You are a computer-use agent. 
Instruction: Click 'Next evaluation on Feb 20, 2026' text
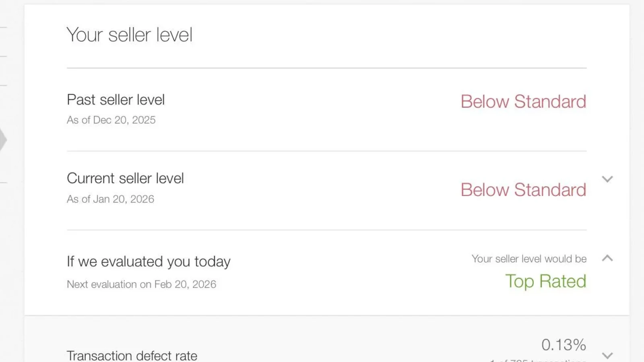point(141,284)
